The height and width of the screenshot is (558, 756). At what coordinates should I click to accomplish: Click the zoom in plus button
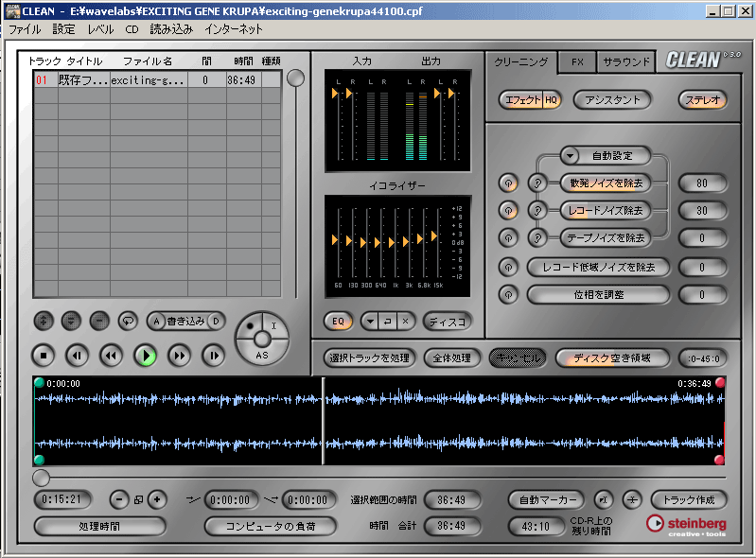point(157,499)
